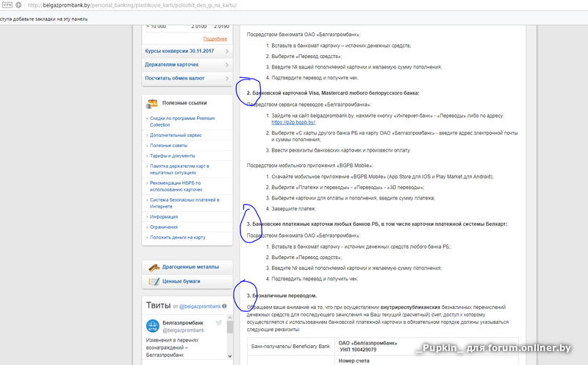Open Рекомендации НБРБ по использованию карточек
The width and height of the screenshot is (588, 365).
(176, 186)
